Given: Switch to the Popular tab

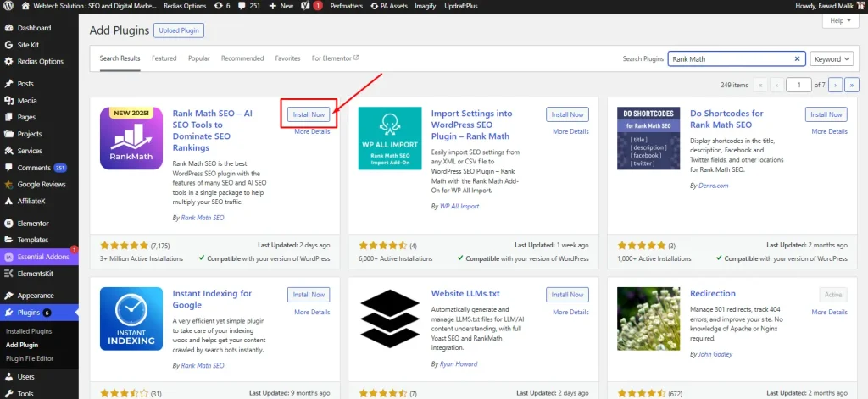Looking at the screenshot, I should coord(198,58).
